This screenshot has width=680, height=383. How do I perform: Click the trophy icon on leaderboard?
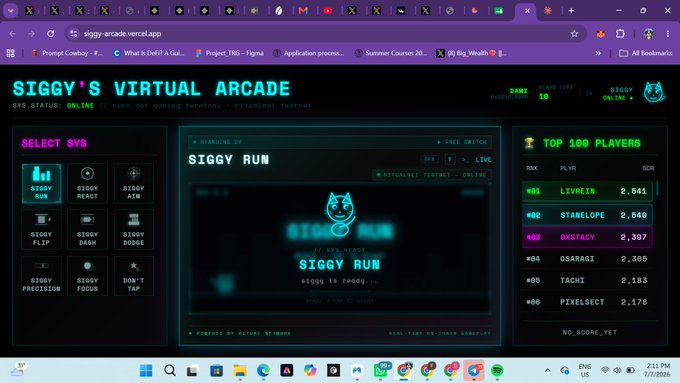529,143
